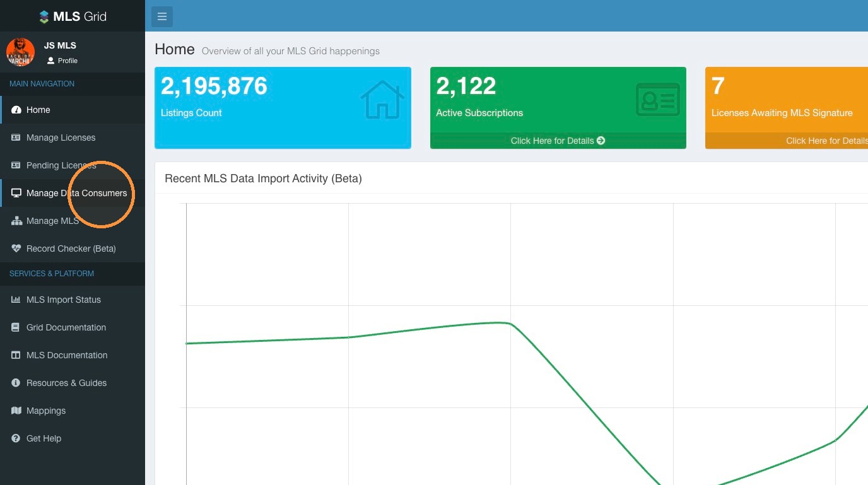Select the 2,122 active subscriptions value

point(466,86)
